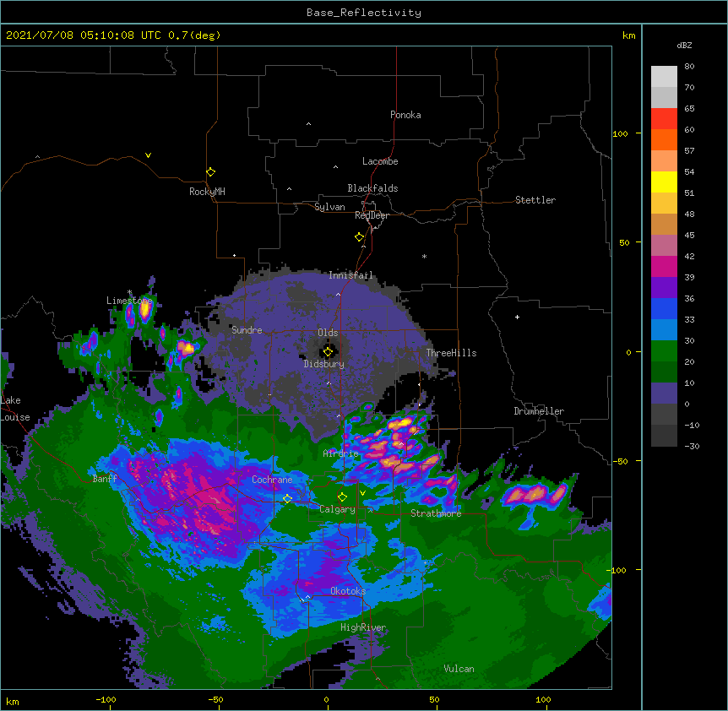
Task: Click the light blue 30-33 dBZ legend swatch
Action: (x=664, y=330)
